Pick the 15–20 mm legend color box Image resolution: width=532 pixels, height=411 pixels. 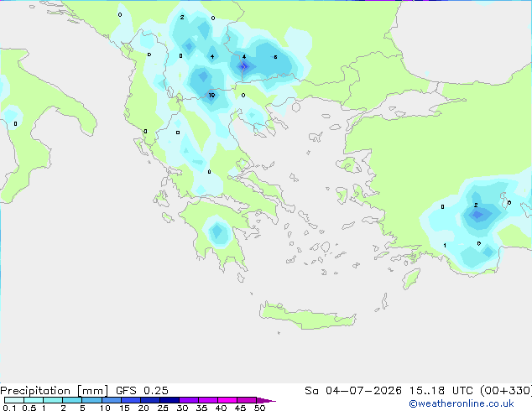click(130, 400)
